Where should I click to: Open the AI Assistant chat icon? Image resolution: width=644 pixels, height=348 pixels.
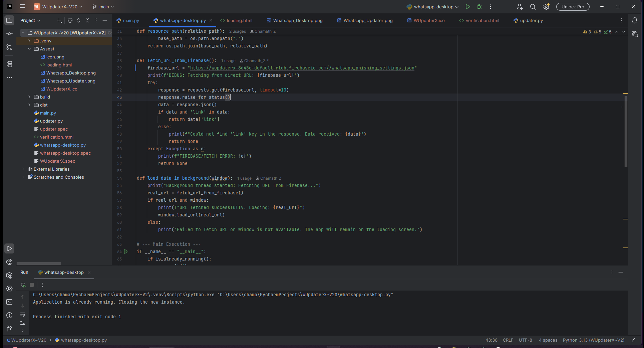tap(635, 34)
